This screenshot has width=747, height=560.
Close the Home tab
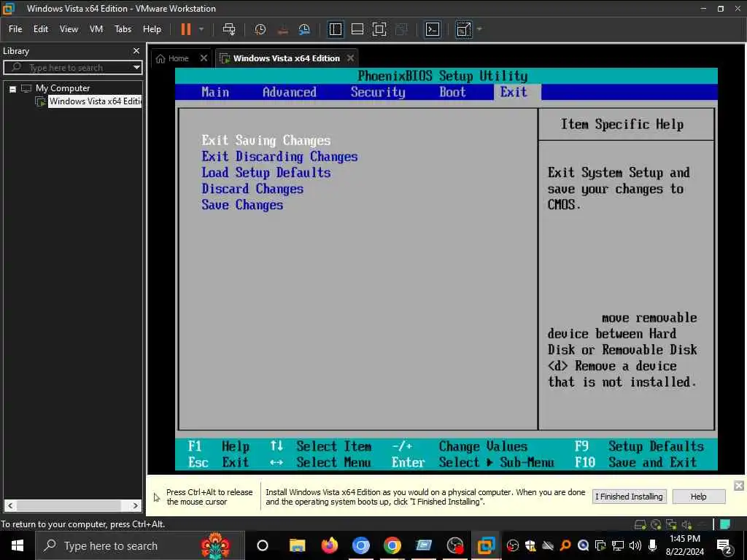[x=204, y=58]
